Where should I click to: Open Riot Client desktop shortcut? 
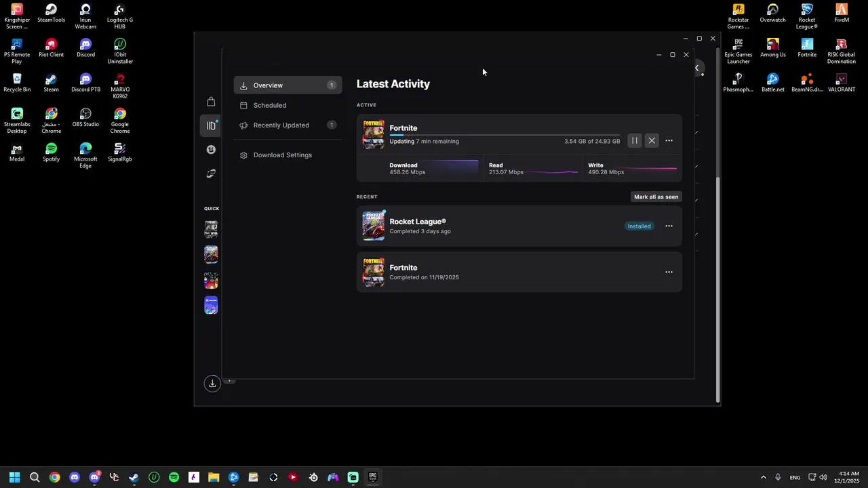pos(52,48)
